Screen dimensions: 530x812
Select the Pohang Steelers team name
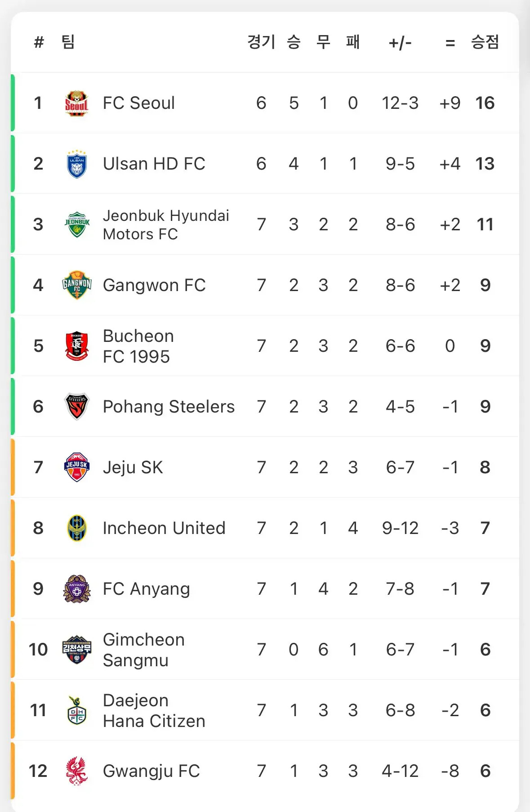tap(169, 407)
